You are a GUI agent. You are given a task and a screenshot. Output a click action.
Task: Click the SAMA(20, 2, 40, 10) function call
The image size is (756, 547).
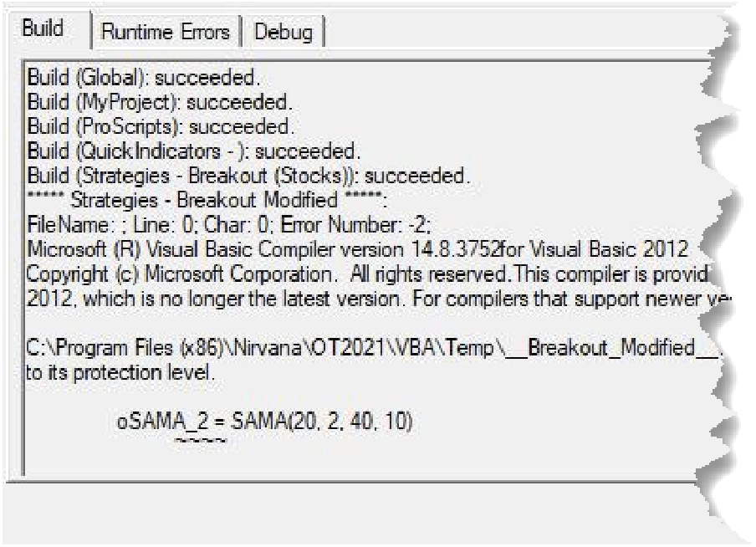322,422
